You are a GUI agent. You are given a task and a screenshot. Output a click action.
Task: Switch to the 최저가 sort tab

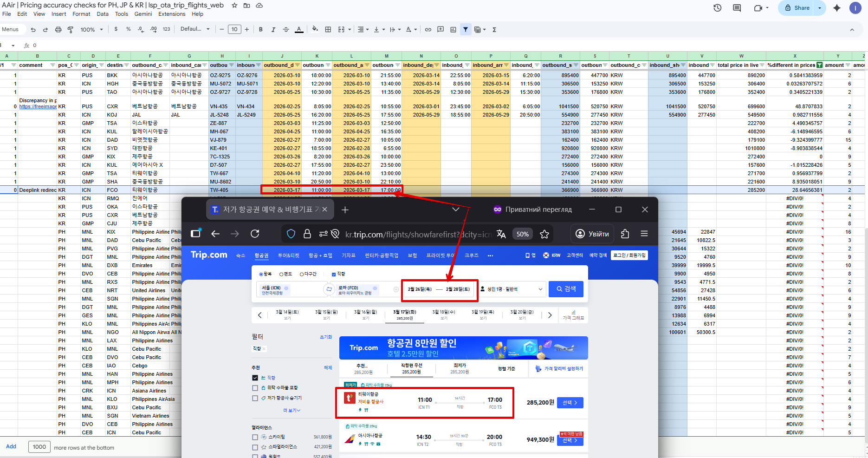pos(460,368)
